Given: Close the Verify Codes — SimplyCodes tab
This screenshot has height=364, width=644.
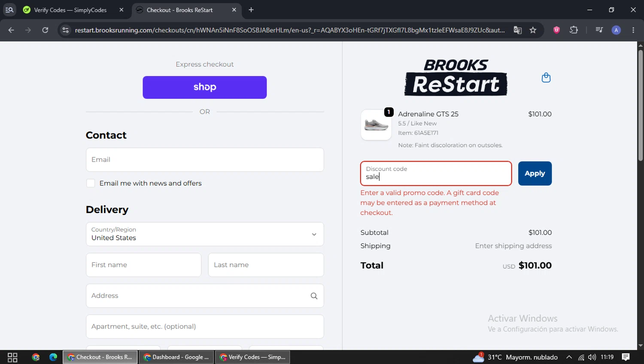Looking at the screenshot, I should (x=122, y=10).
